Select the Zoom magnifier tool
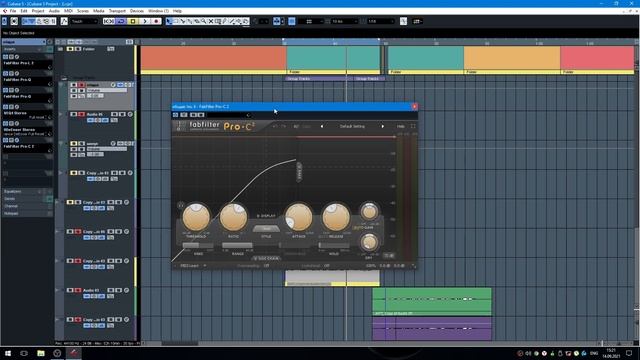This screenshot has height=360, width=640. 204,21
